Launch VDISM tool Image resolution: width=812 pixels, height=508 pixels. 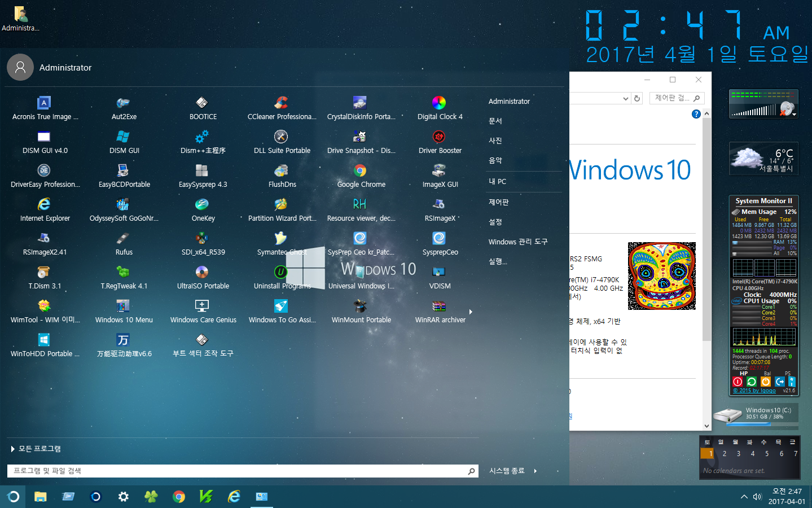pos(439,272)
